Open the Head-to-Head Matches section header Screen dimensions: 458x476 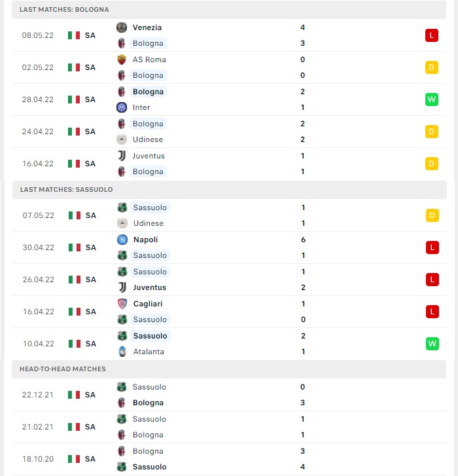[229, 369]
